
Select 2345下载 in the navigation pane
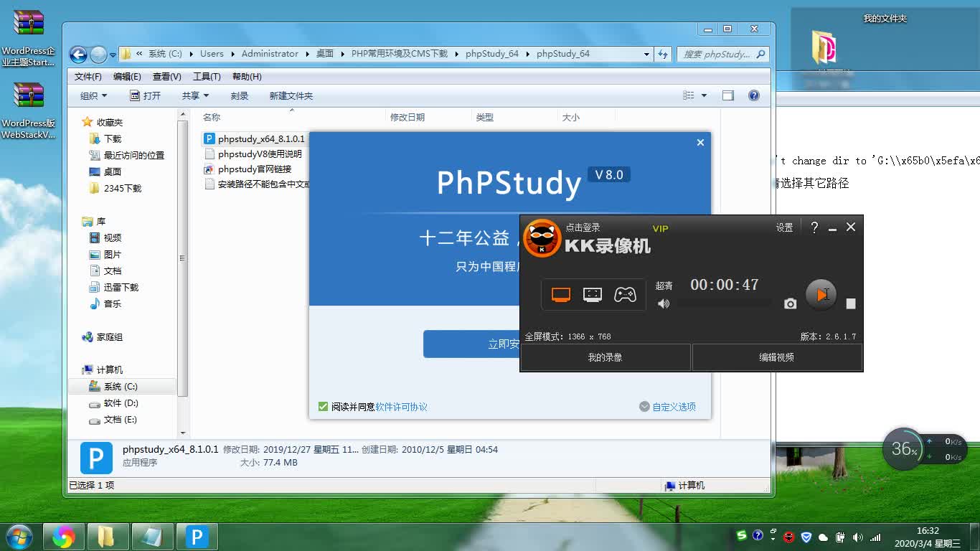pos(115,189)
